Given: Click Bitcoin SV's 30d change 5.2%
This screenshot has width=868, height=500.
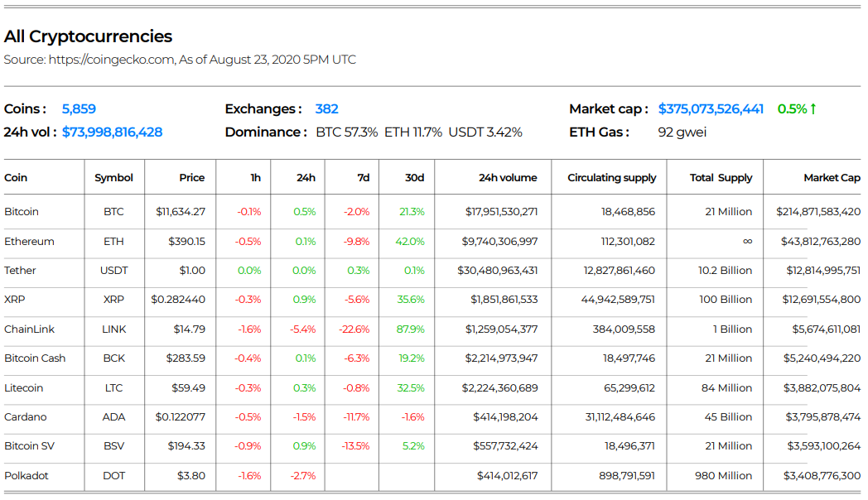Looking at the screenshot, I should pos(413,446).
